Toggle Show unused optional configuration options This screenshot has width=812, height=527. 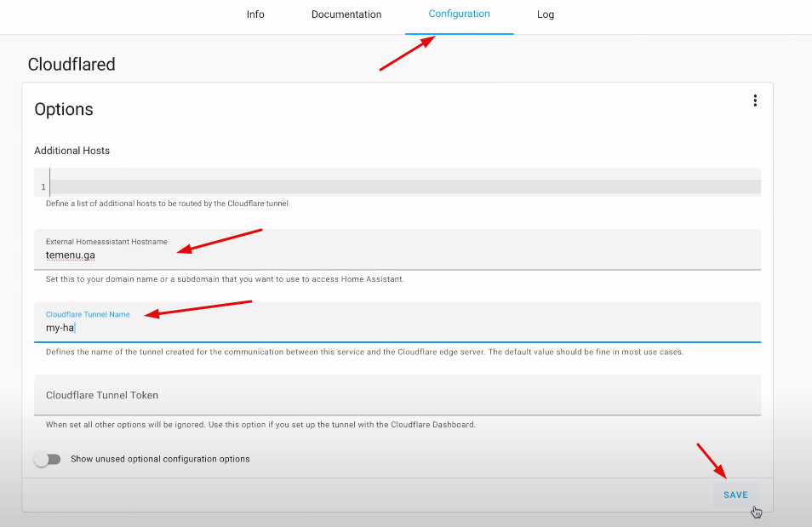coord(48,459)
